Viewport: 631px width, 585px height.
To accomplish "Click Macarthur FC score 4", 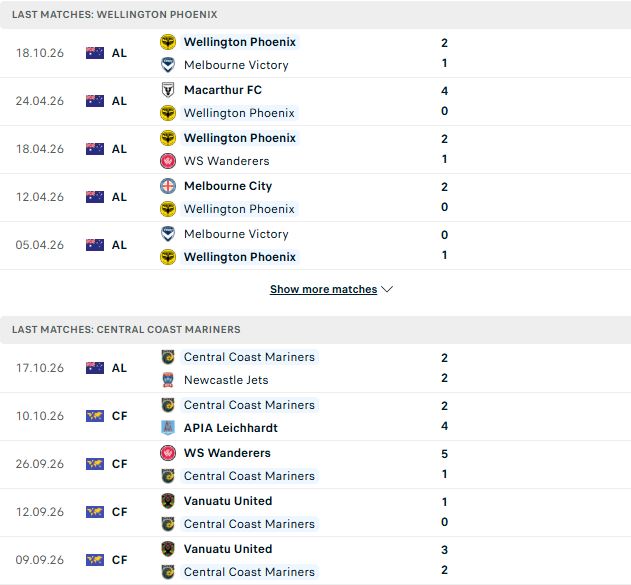I will tap(444, 91).
